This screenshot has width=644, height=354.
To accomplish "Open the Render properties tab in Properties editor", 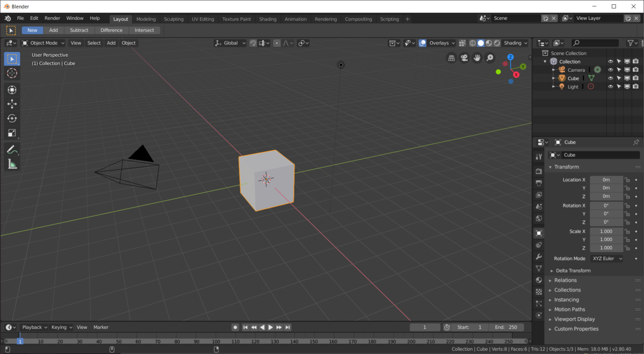I will pos(539,172).
